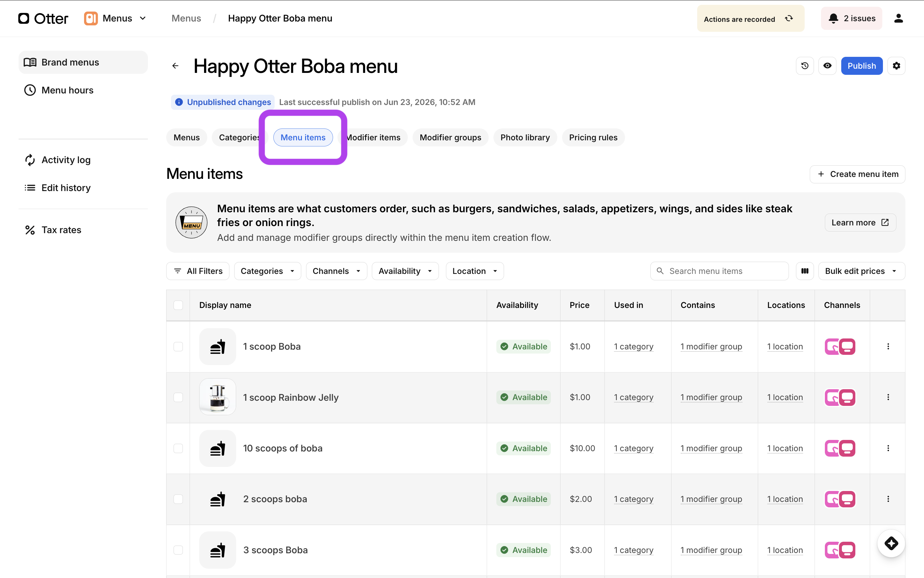Expand the Location filter dropdown
924x578 pixels.
tap(475, 271)
